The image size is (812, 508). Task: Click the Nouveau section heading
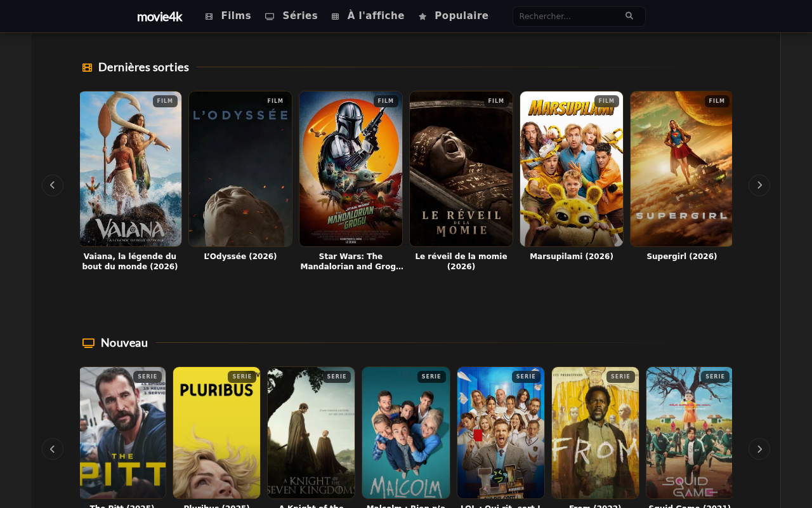pos(124,343)
